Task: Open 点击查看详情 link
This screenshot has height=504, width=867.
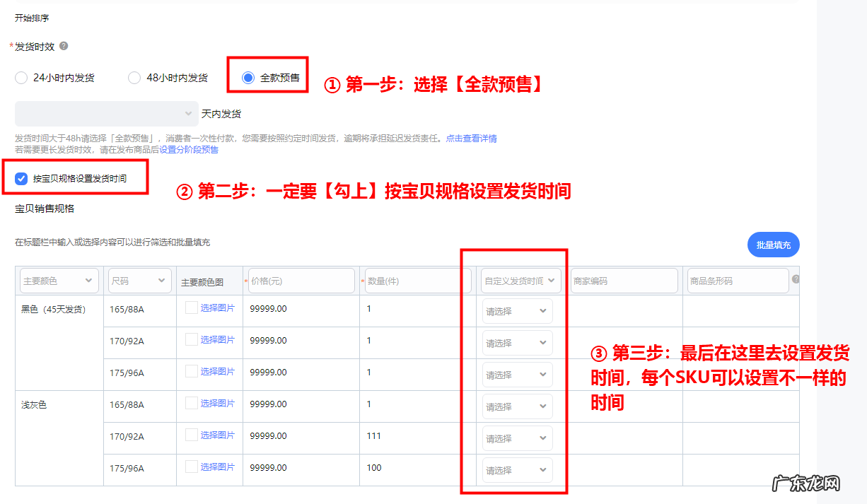Action: tap(472, 138)
